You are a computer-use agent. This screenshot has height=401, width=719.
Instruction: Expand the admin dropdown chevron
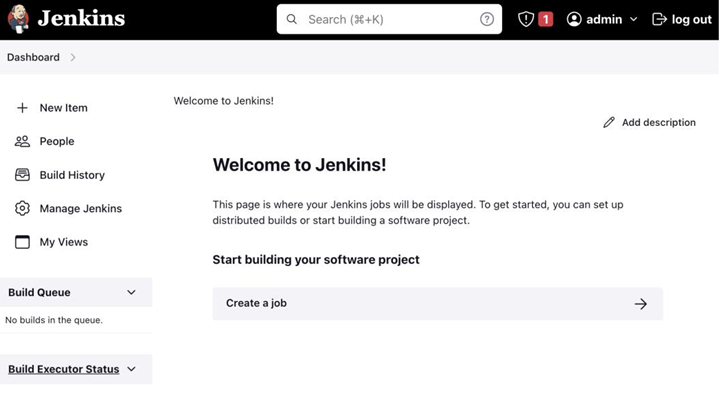tap(633, 19)
